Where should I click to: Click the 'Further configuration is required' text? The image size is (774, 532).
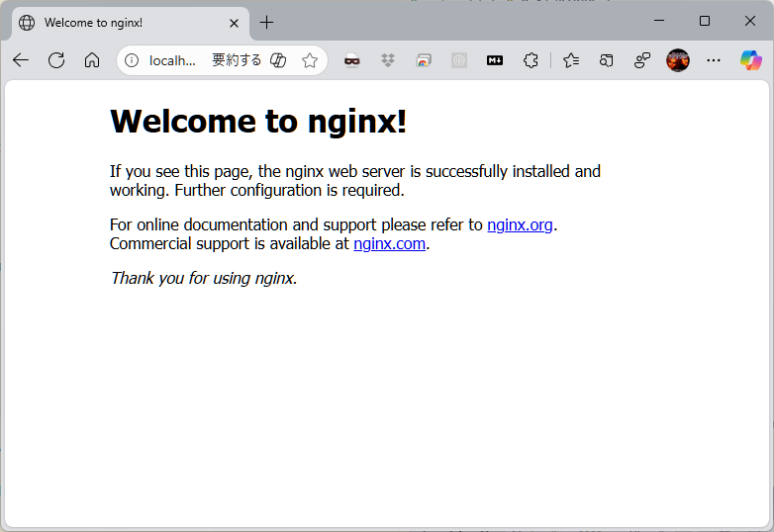point(290,190)
